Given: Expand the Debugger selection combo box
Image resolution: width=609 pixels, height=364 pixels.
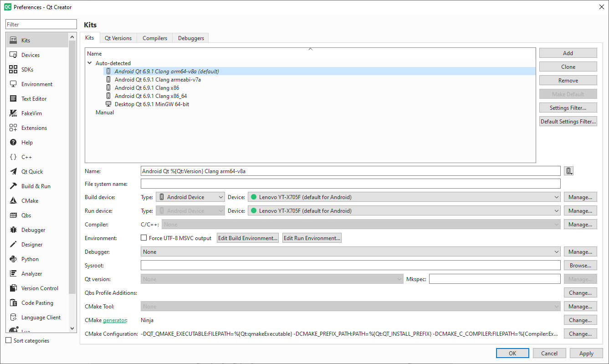Looking at the screenshot, I should click(350, 252).
